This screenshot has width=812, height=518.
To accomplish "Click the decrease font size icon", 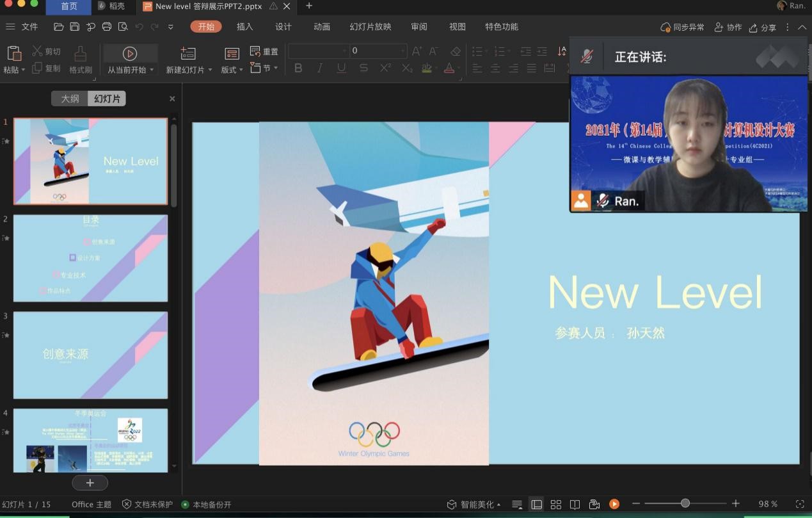I will pyautogui.click(x=434, y=51).
